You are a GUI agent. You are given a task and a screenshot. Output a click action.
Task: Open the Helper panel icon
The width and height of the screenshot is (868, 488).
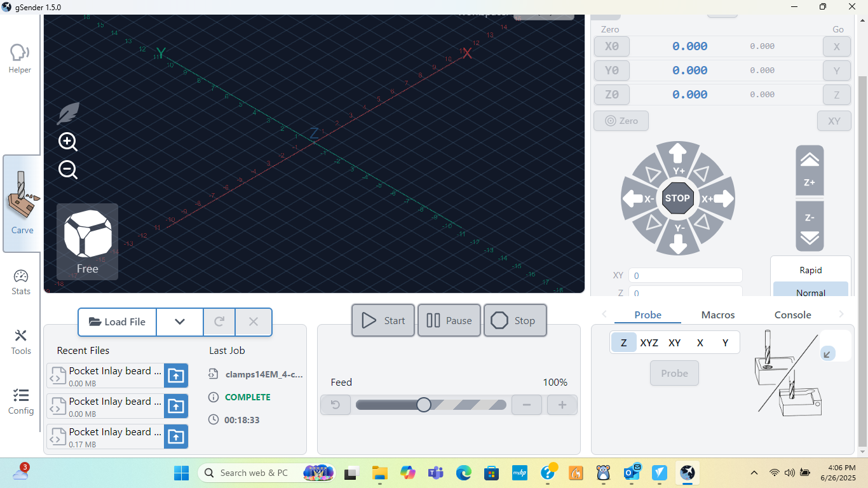point(19,57)
